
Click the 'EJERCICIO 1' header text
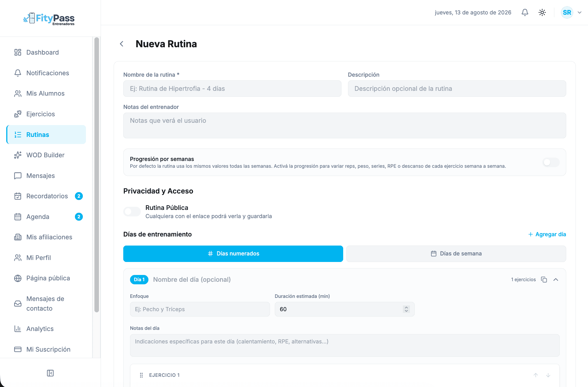pyautogui.click(x=164, y=375)
